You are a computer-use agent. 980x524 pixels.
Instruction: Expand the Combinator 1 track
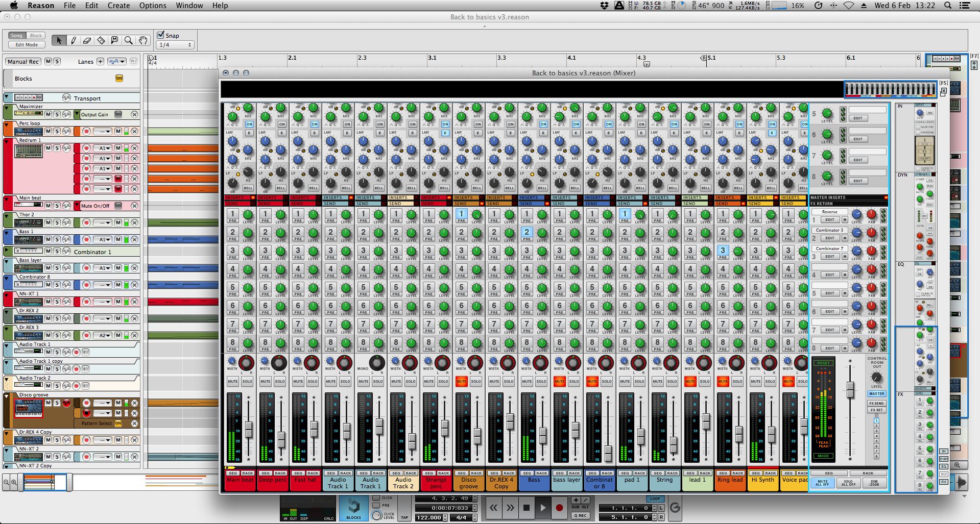7,249
